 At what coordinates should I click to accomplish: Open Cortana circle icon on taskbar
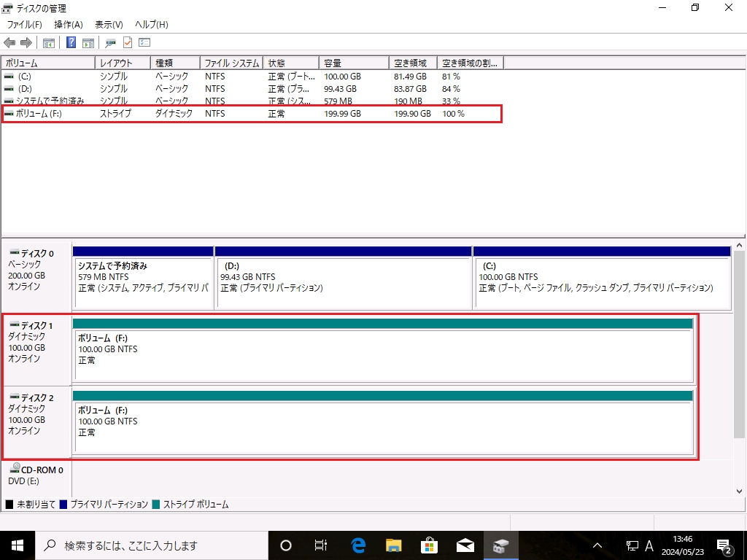pos(286,545)
